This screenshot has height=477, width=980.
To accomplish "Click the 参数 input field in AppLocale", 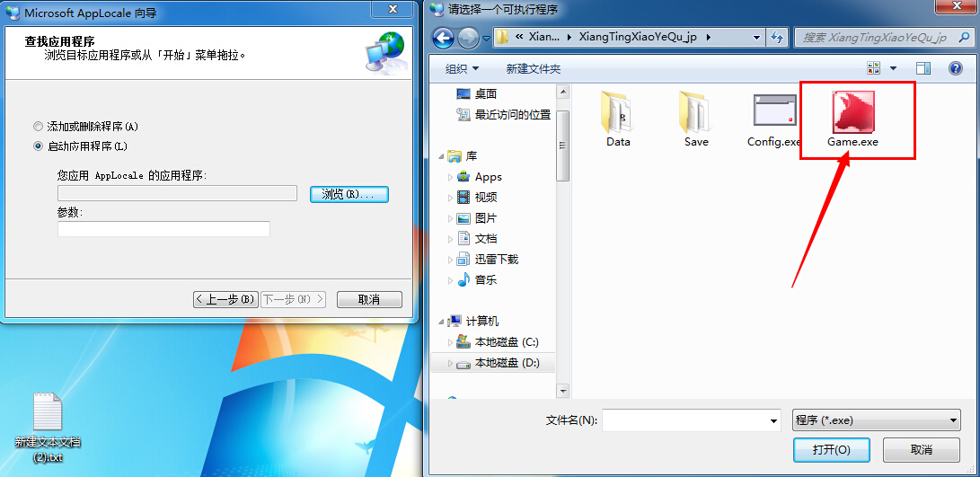I will tap(163, 229).
